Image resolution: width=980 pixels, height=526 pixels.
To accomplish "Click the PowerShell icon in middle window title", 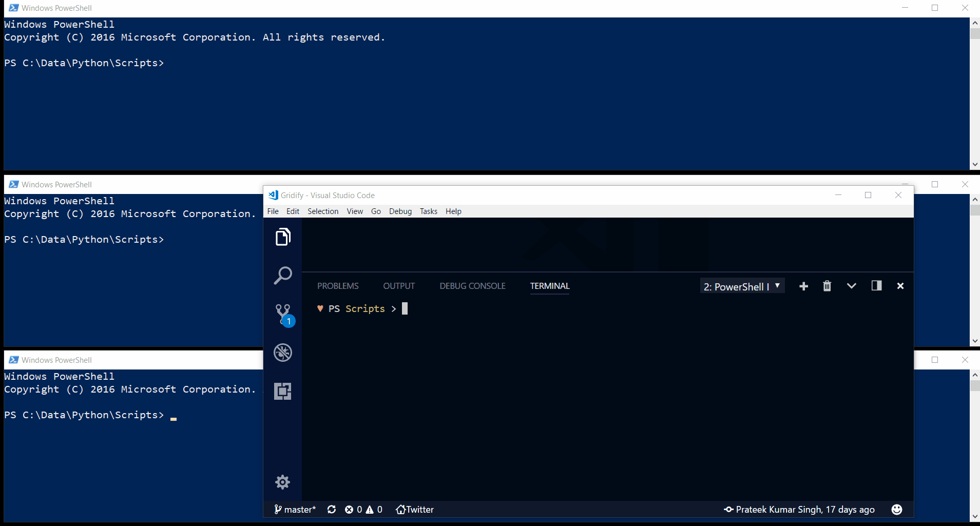I will coord(14,184).
